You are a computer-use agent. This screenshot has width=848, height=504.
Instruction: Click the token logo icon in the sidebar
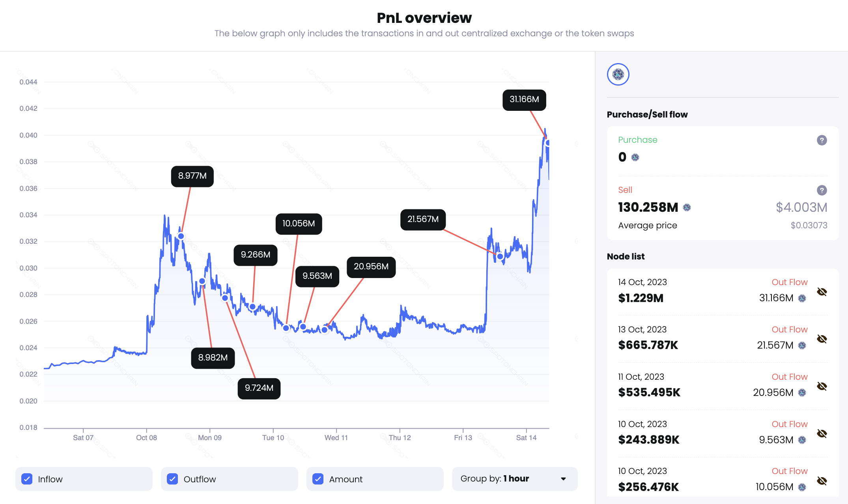coord(618,74)
